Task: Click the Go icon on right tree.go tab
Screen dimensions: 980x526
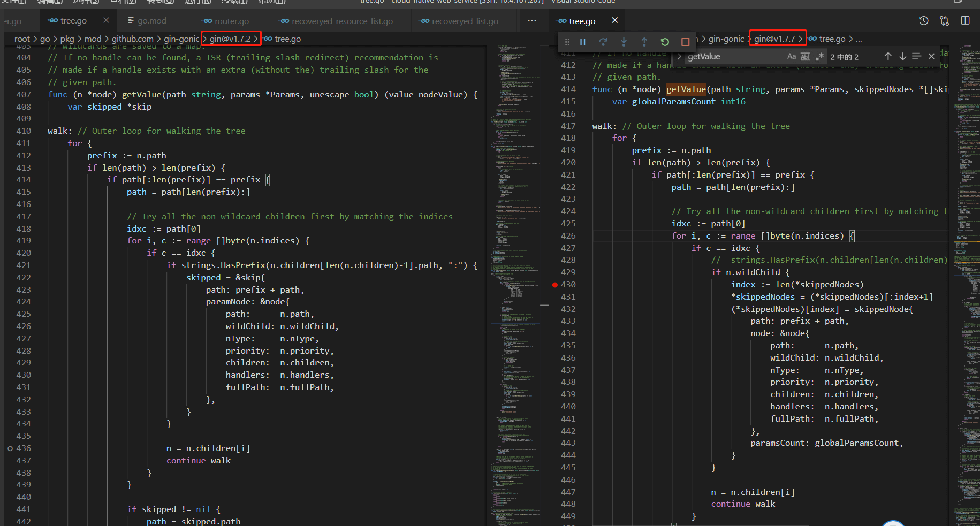Action: pyautogui.click(x=562, y=21)
